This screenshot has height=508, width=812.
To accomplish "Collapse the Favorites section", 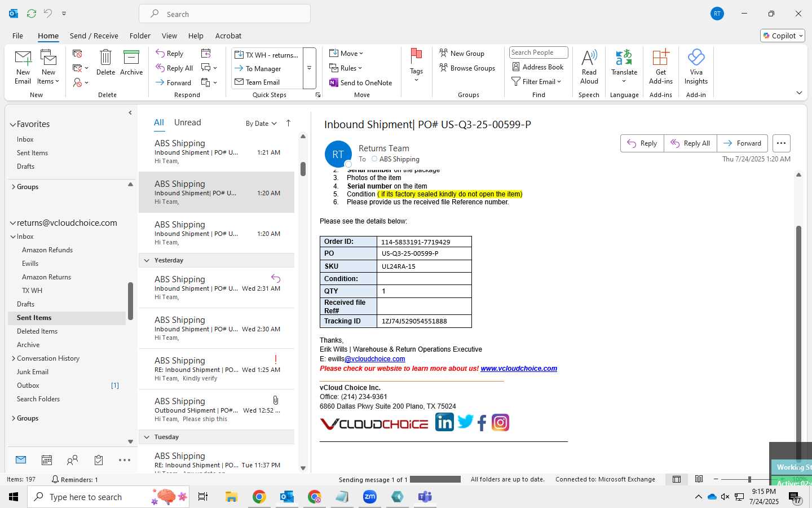I will pyautogui.click(x=13, y=124).
